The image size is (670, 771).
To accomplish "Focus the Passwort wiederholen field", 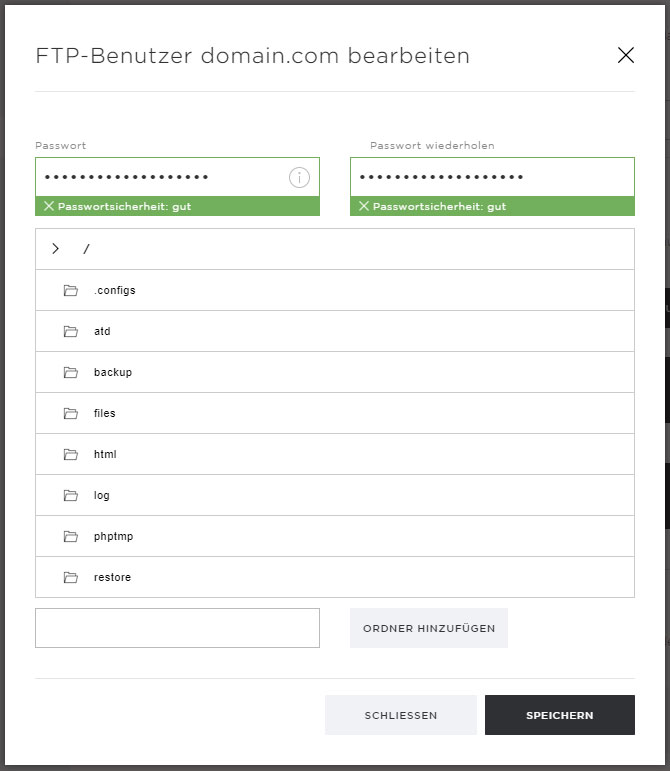I will [493, 177].
